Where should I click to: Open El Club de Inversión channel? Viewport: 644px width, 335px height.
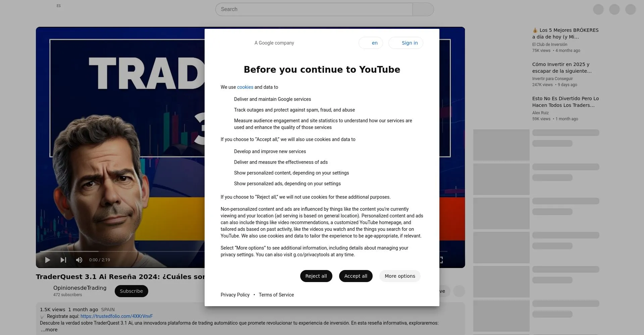coord(550,45)
